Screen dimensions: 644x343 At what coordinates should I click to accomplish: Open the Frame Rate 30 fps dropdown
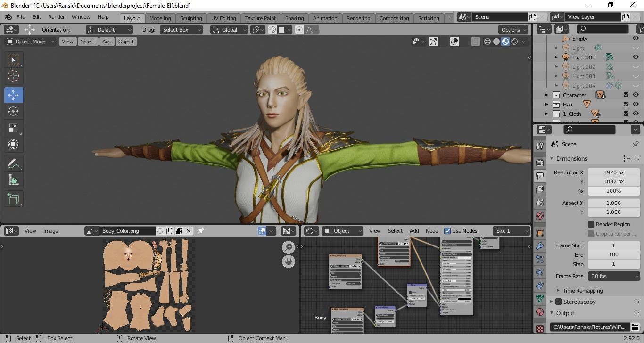click(614, 276)
